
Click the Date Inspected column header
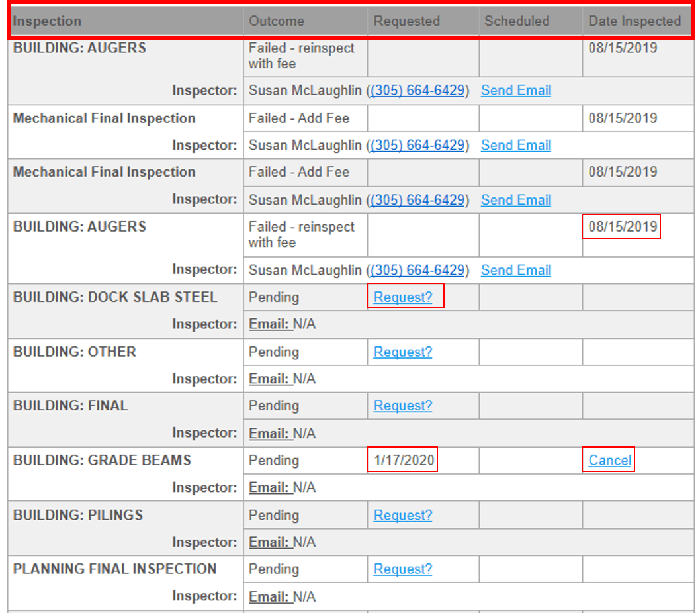(x=634, y=21)
